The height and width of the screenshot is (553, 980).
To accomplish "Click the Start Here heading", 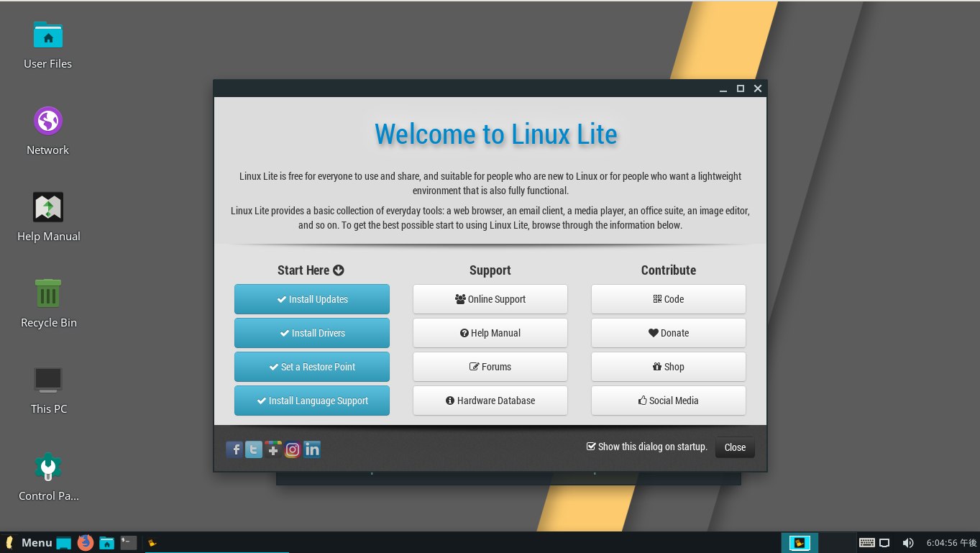I will coord(311,270).
